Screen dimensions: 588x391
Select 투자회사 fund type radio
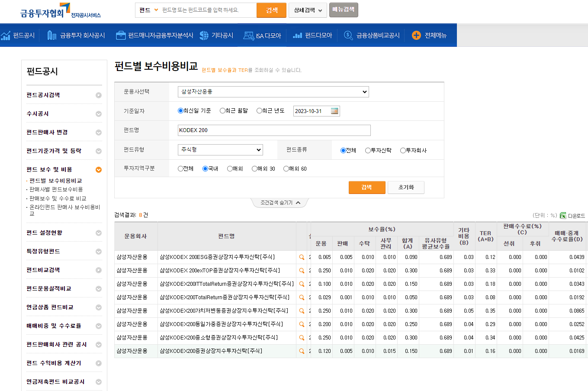(x=403, y=150)
